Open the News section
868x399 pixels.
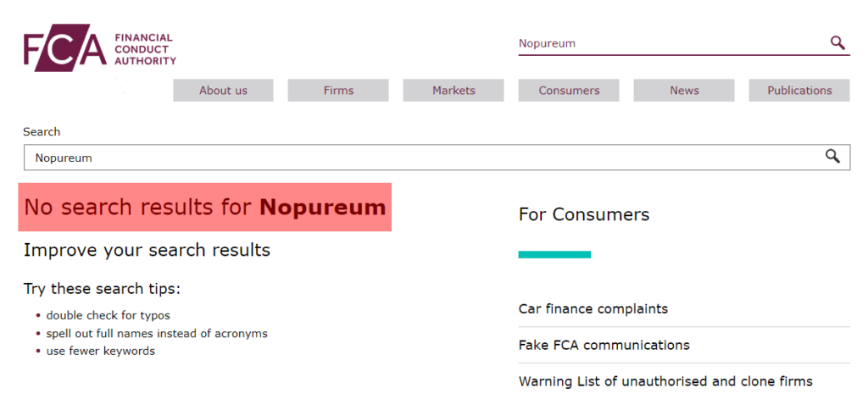684,90
